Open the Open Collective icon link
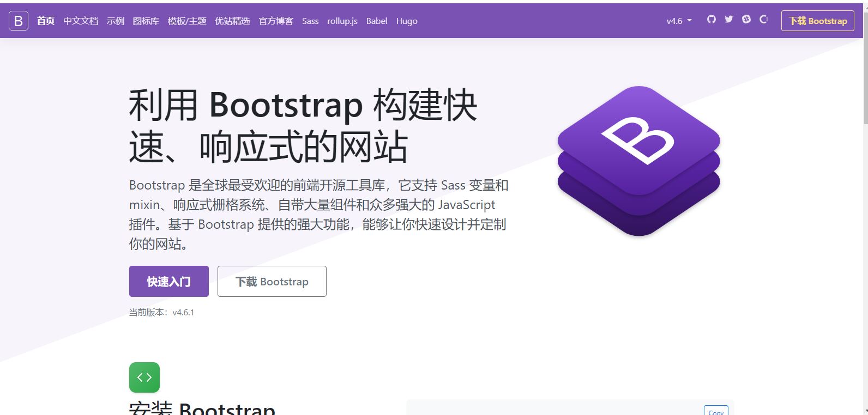This screenshot has width=868, height=415. coord(763,19)
